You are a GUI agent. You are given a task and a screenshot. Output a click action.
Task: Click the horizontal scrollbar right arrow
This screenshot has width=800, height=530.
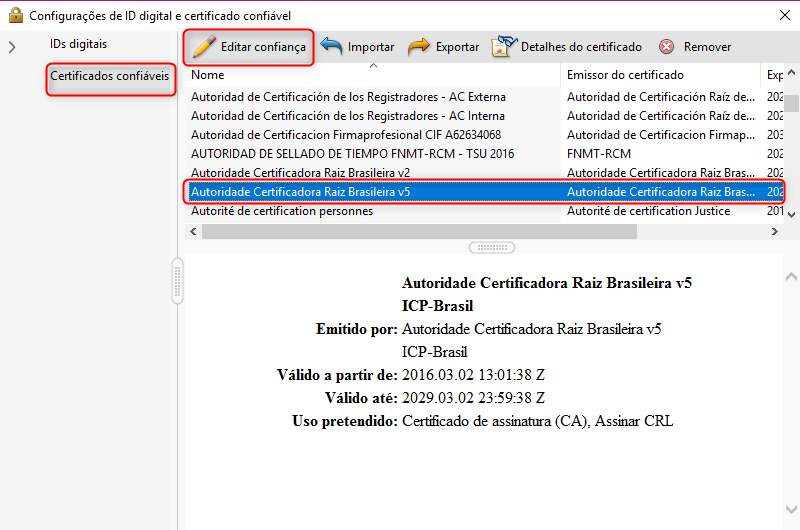(x=774, y=231)
